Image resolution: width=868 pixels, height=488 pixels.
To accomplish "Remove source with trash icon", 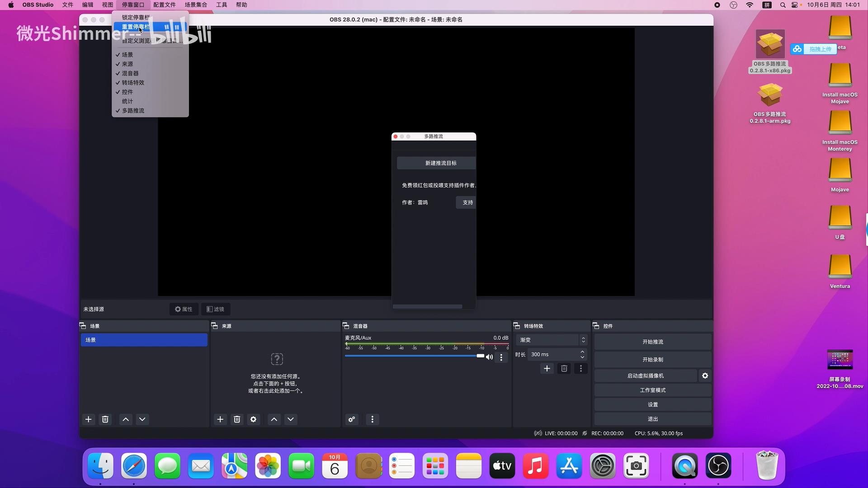I will [237, 419].
